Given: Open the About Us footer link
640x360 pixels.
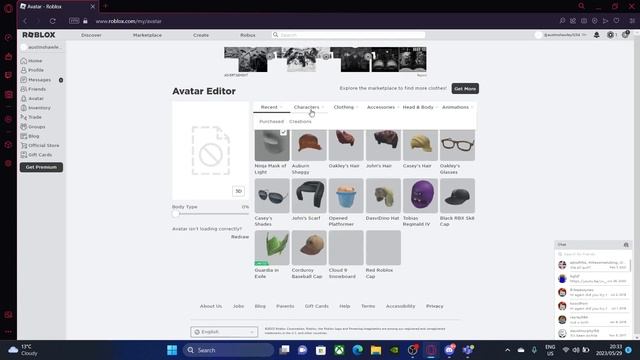Looking at the screenshot, I should click(211, 306).
